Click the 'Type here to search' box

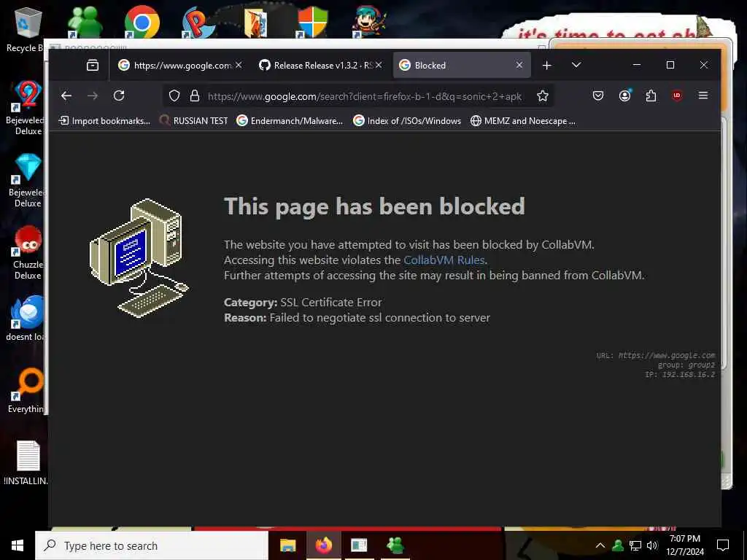(x=152, y=545)
